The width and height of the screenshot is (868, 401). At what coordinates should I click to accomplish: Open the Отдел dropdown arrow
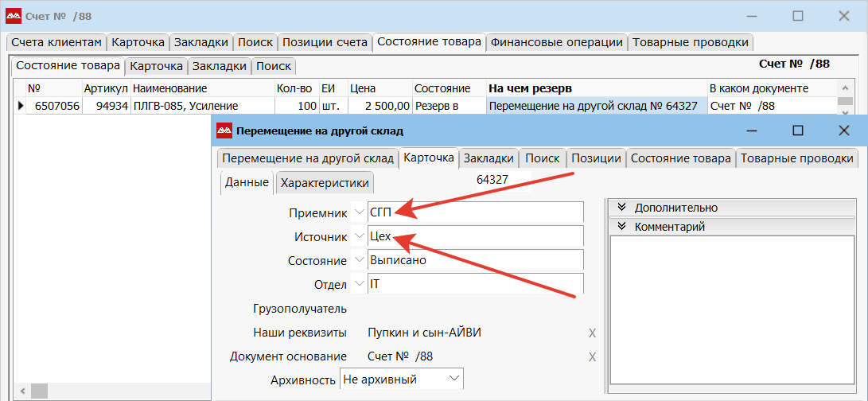click(x=359, y=284)
